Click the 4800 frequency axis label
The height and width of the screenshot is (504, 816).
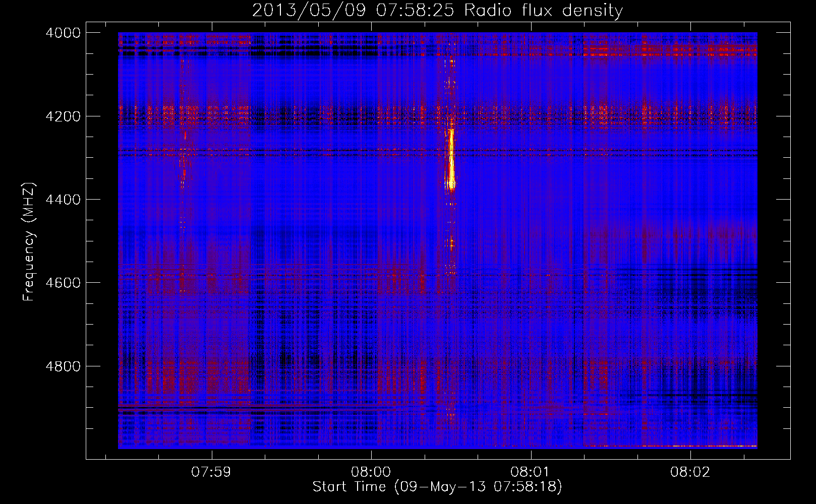[x=63, y=366]
